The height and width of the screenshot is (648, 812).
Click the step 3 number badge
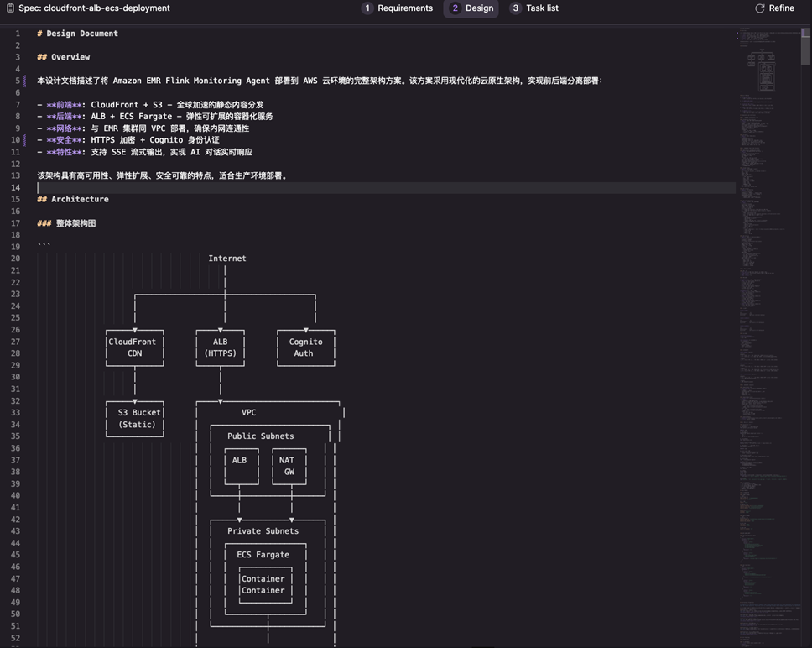click(515, 8)
